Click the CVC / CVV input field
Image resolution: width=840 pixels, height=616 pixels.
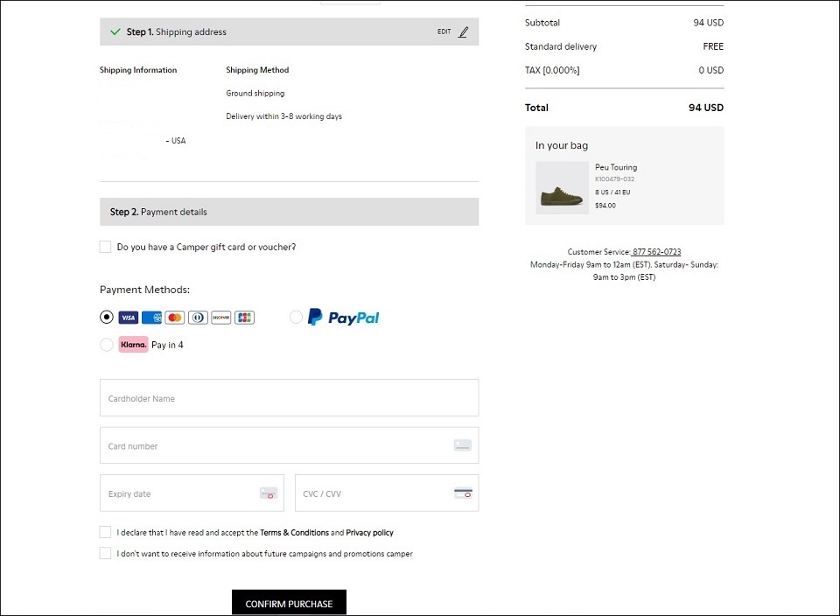click(387, 493)
